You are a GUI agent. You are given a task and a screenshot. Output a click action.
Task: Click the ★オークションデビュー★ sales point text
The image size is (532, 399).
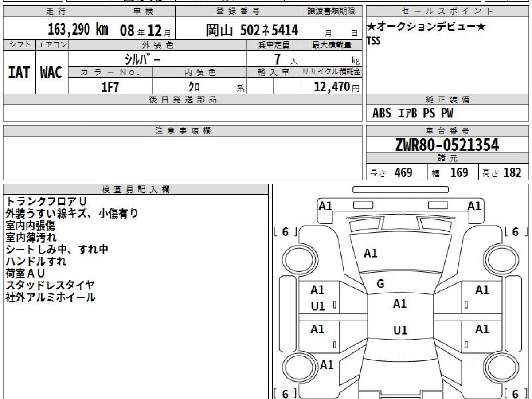426,27
